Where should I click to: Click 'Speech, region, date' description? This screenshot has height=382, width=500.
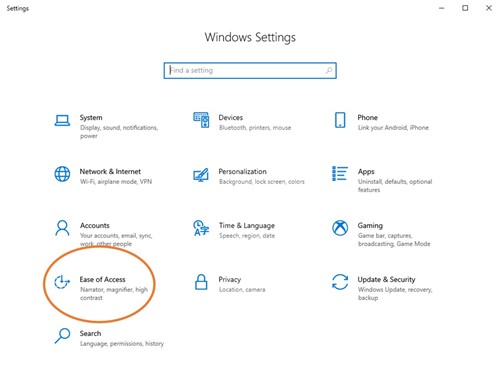point(247,236)
